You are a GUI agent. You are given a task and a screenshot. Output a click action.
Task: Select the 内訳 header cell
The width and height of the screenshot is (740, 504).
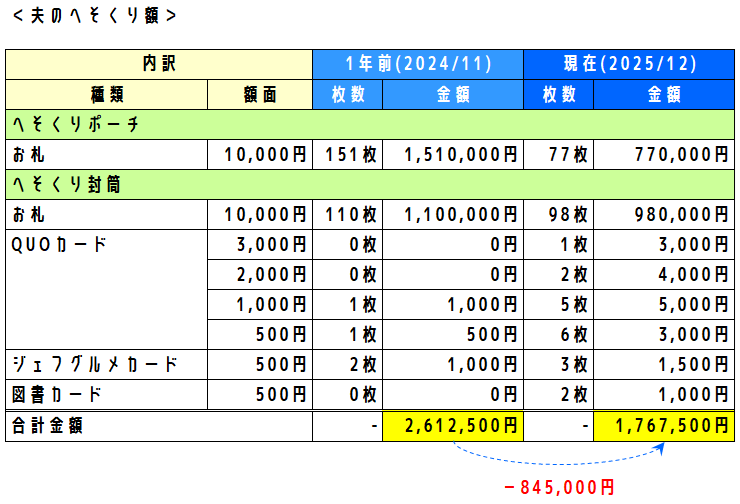[x=159, y=64]
